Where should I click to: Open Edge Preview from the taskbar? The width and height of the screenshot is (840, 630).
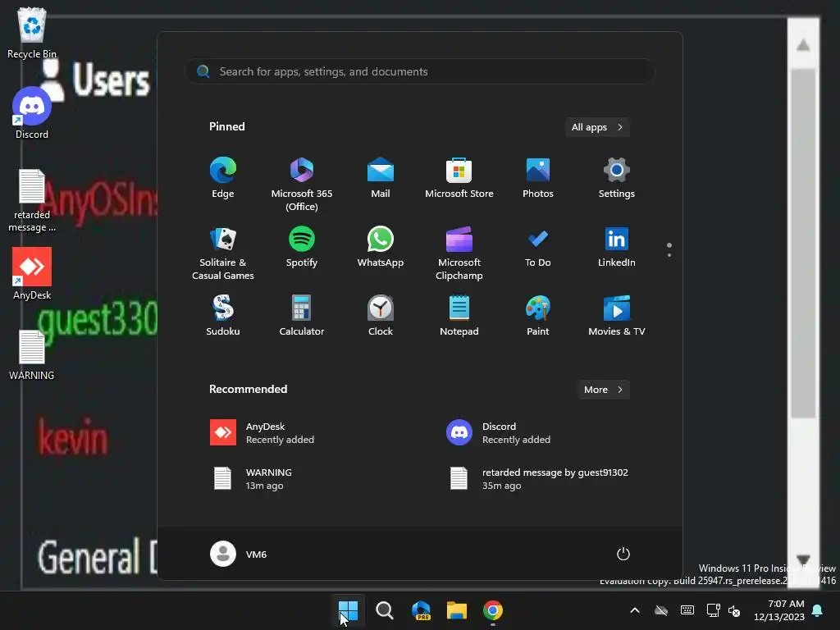pos(421,610)
